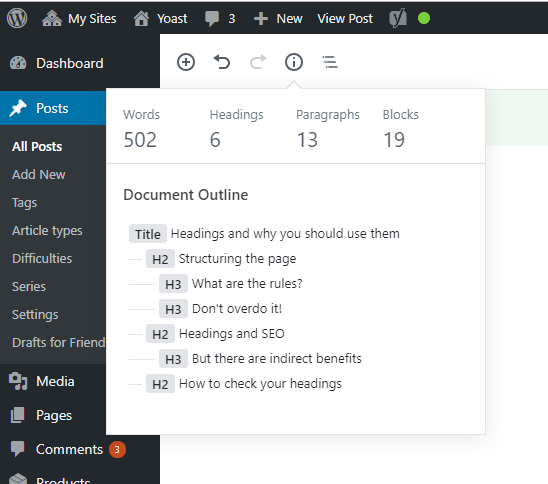The image size is (548, 484).
Task: Click the Undo arrow icon
Action: (x=222, y=63)
